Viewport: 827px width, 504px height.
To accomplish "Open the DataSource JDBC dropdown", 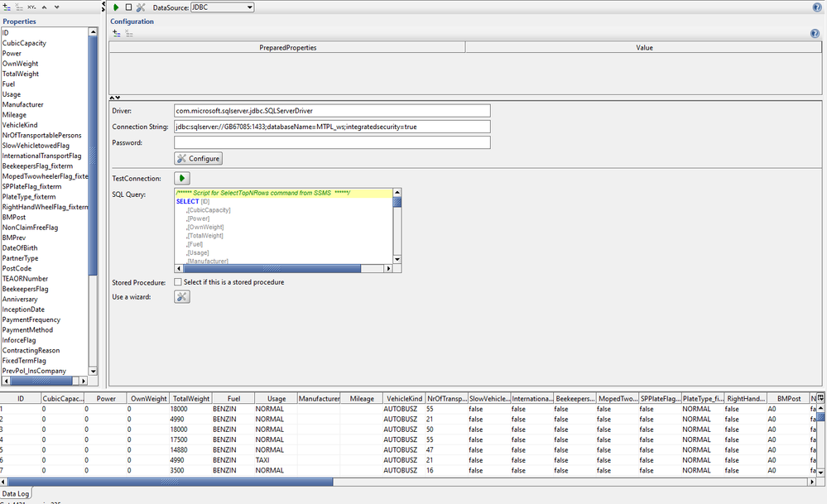I will [x=223, y=7].
